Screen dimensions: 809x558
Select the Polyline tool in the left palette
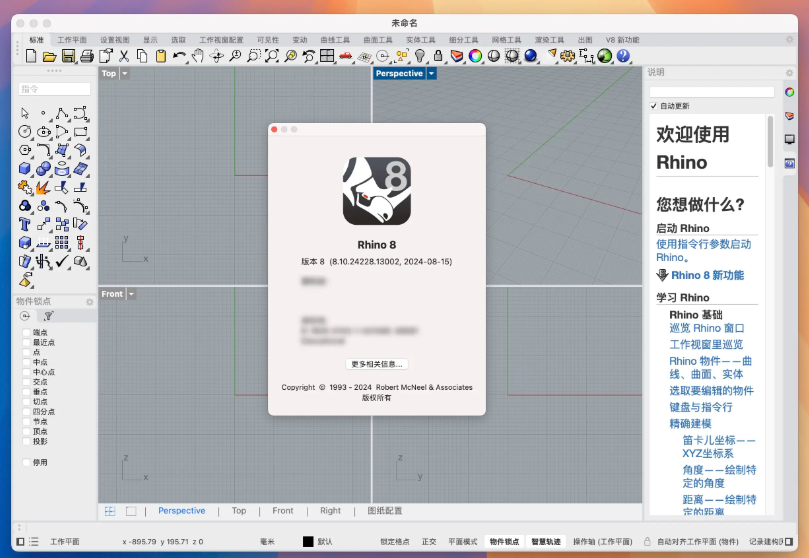click(x=62, y=113)
